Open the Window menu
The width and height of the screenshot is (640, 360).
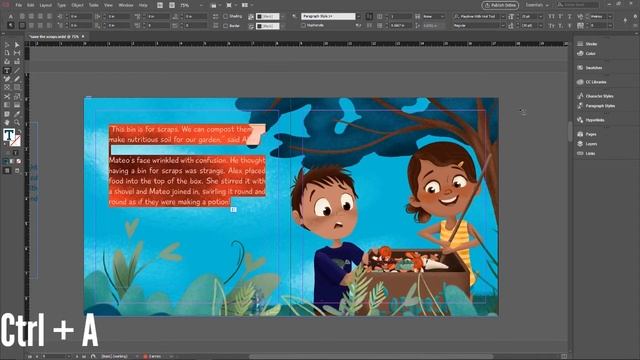126,5
